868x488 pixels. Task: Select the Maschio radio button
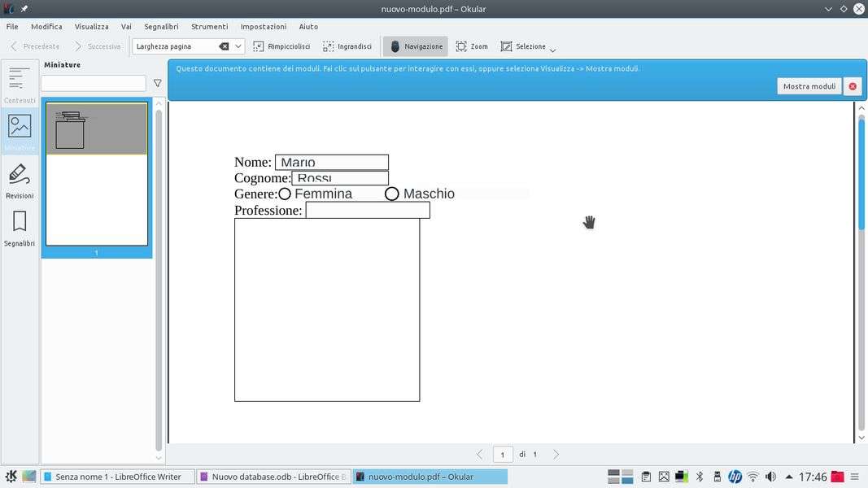coord(392,194)
